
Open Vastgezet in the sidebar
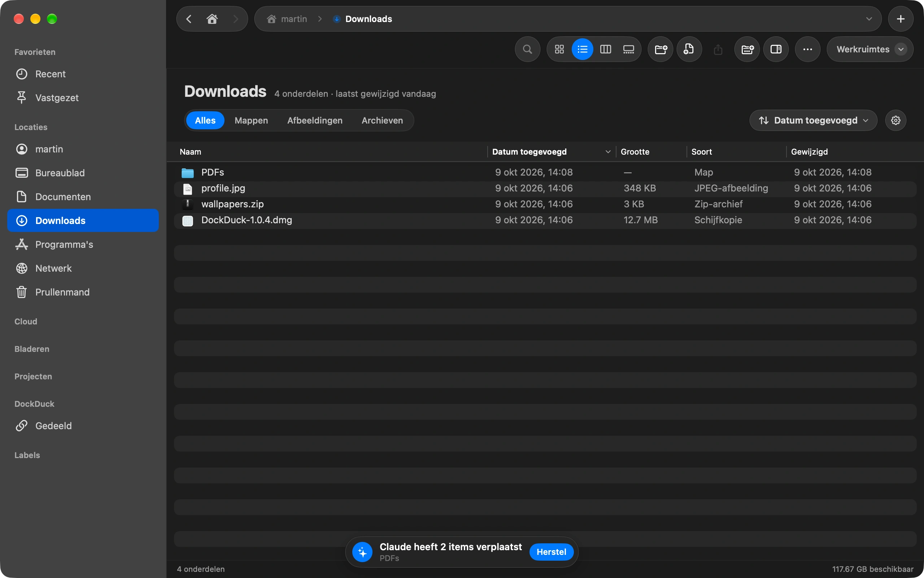83,98
